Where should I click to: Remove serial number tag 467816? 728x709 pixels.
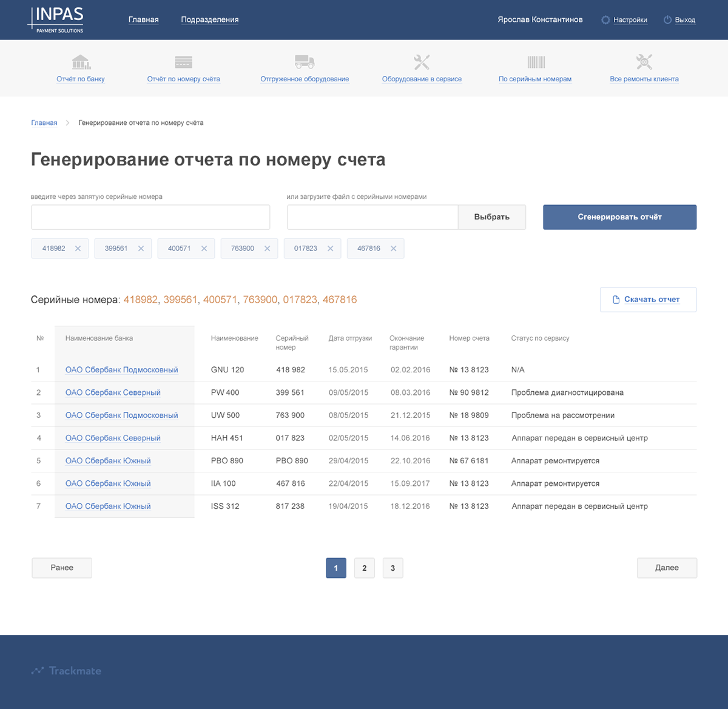[393, 249]
